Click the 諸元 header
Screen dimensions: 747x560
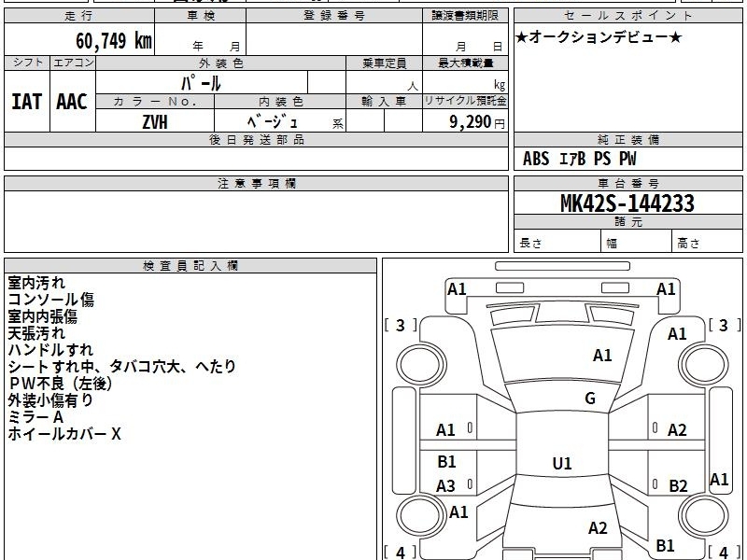pos(627,222)
